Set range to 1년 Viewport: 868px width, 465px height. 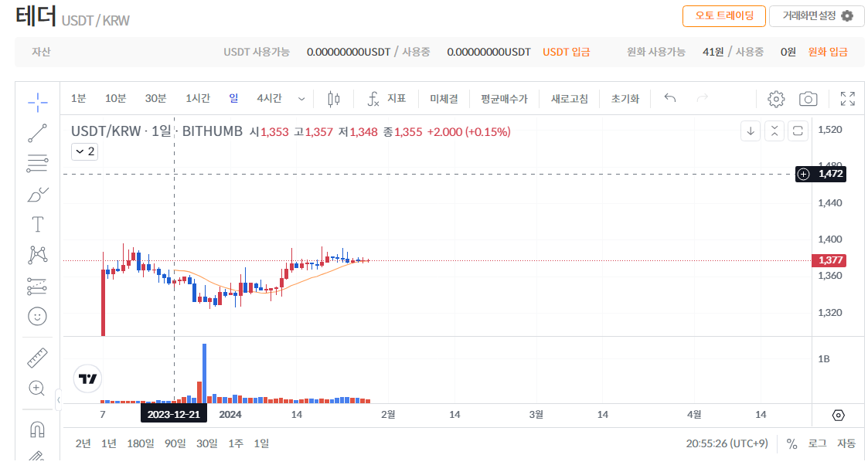(x=108, y=443)
